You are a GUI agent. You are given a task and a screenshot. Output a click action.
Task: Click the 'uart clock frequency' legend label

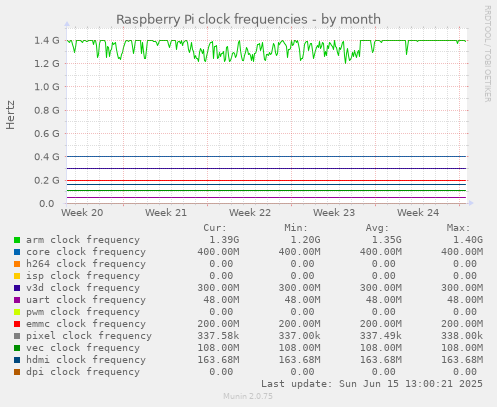click(86, 300)
